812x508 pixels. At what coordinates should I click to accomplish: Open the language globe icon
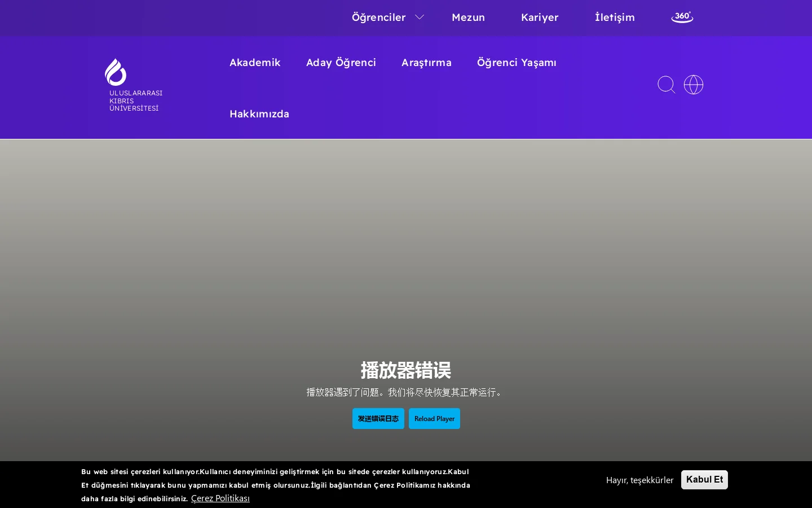point(694,85)
